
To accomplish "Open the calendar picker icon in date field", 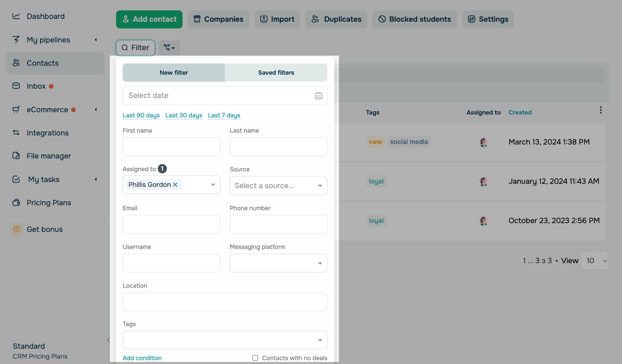I will [x=318, y=96].
